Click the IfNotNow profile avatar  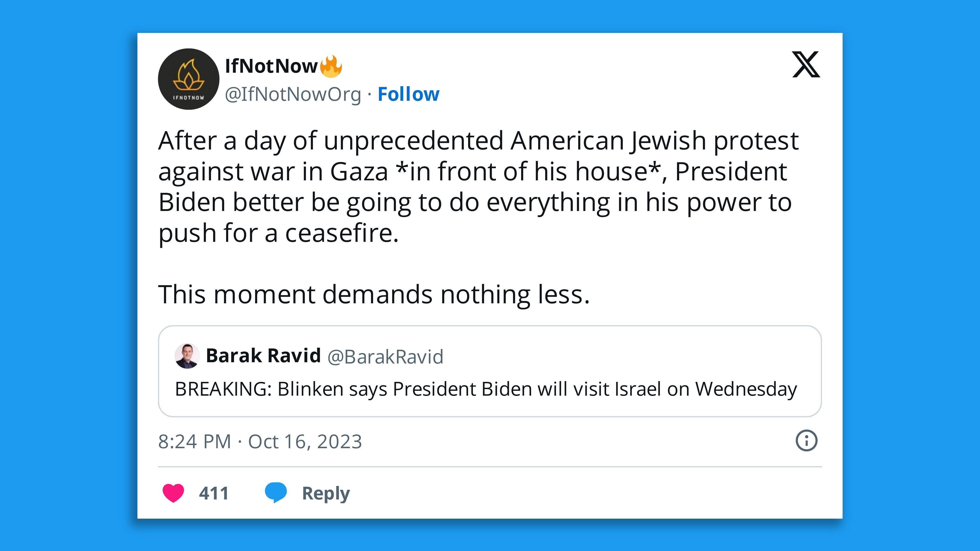tap(188, 78)
